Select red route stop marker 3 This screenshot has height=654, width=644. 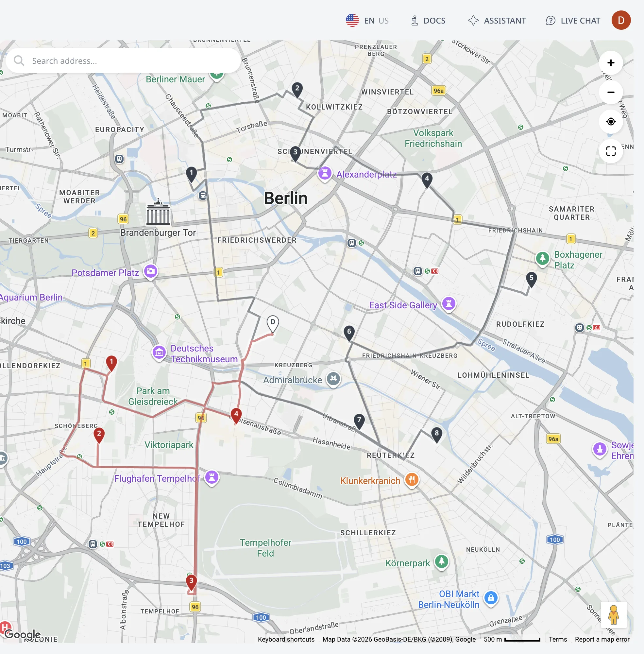point(191,583)
